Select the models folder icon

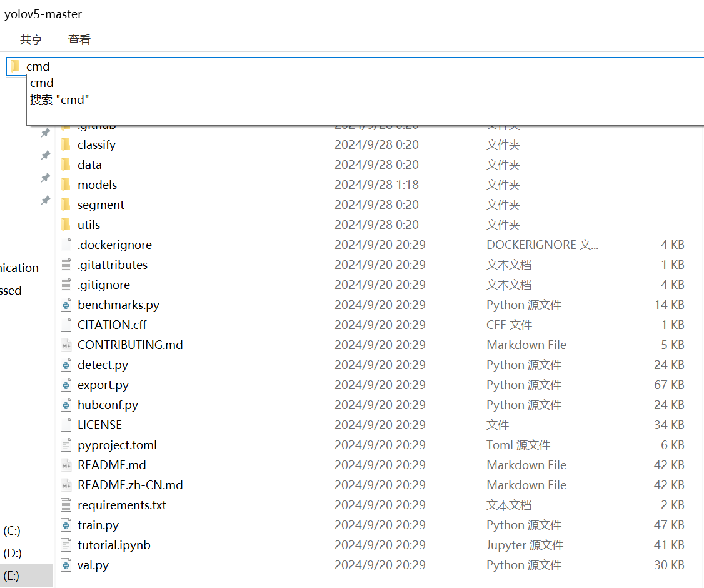pyautogui.click(x=66, y=185)
